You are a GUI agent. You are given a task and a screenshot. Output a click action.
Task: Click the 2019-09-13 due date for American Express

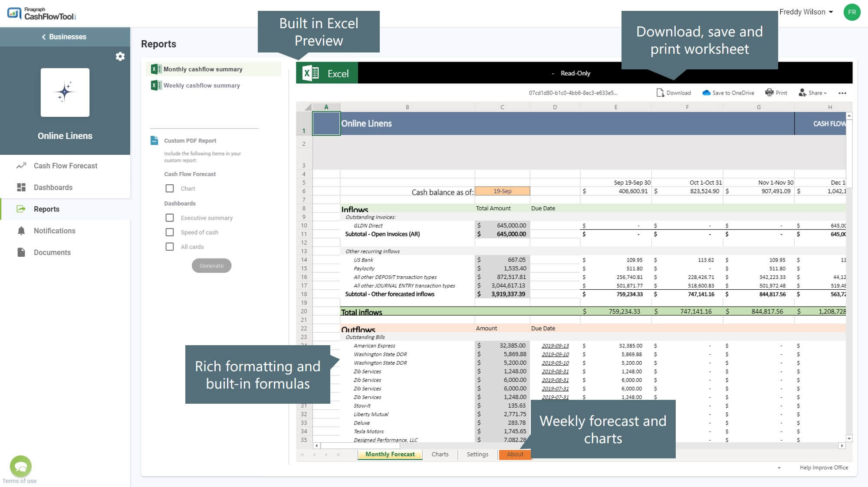pyautogui.click(x=555, y=346)
